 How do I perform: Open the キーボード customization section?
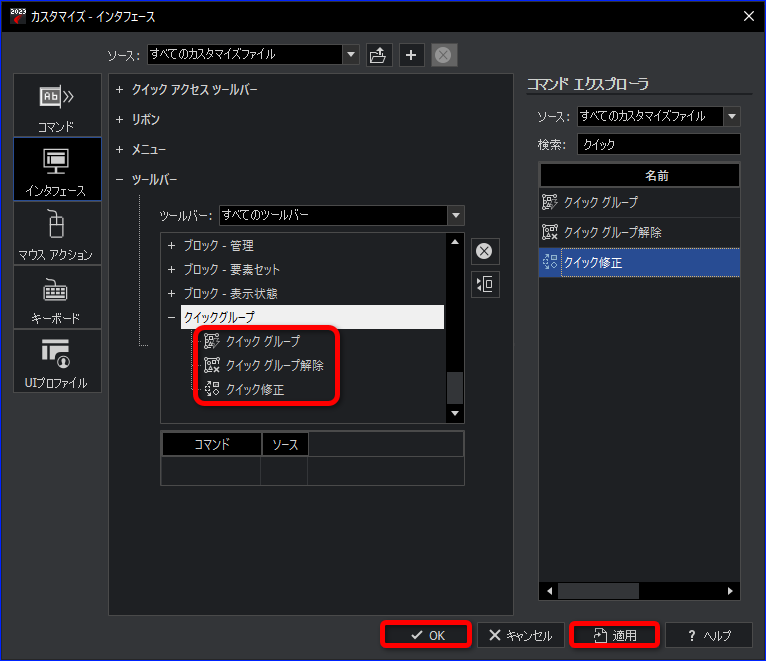pos(57,297)
